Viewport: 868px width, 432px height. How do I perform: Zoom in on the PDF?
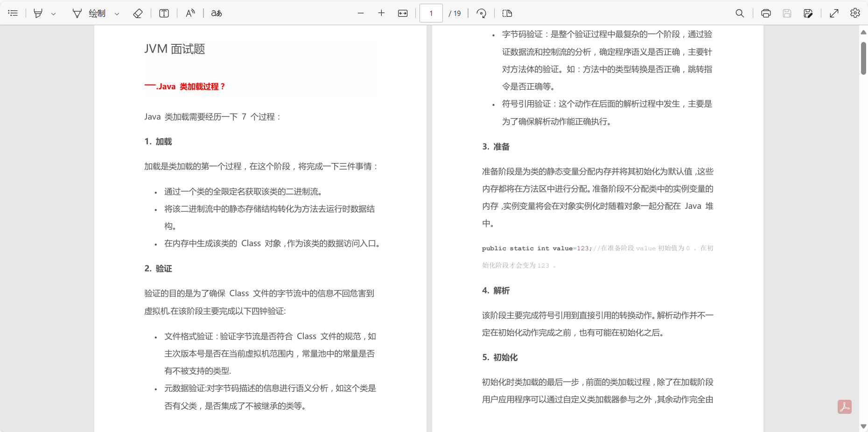(x=381, y=13)
